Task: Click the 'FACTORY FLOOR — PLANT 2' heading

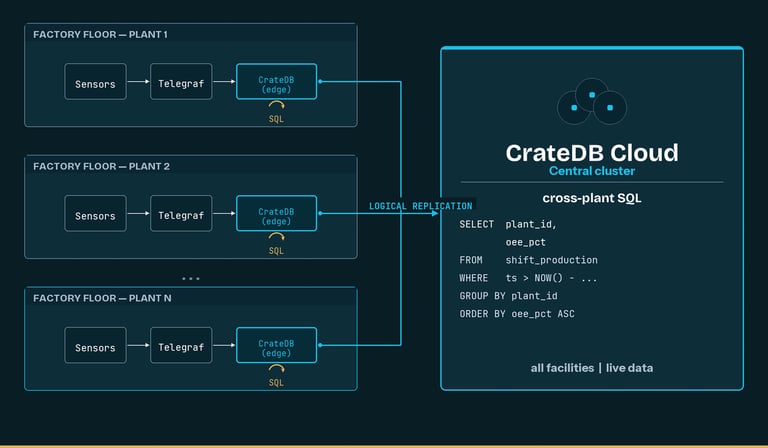Action: pos(101,166)
